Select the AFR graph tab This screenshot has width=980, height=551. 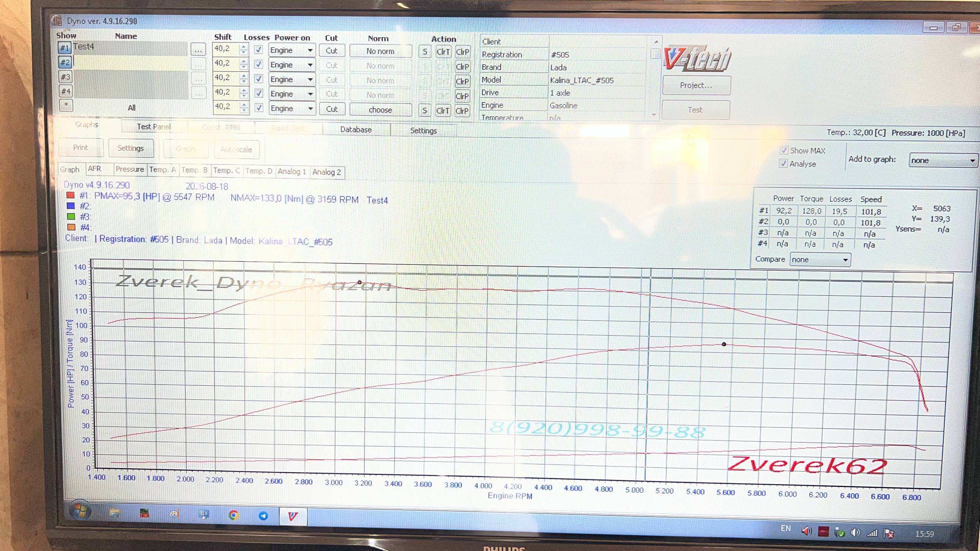click(95, 169)
